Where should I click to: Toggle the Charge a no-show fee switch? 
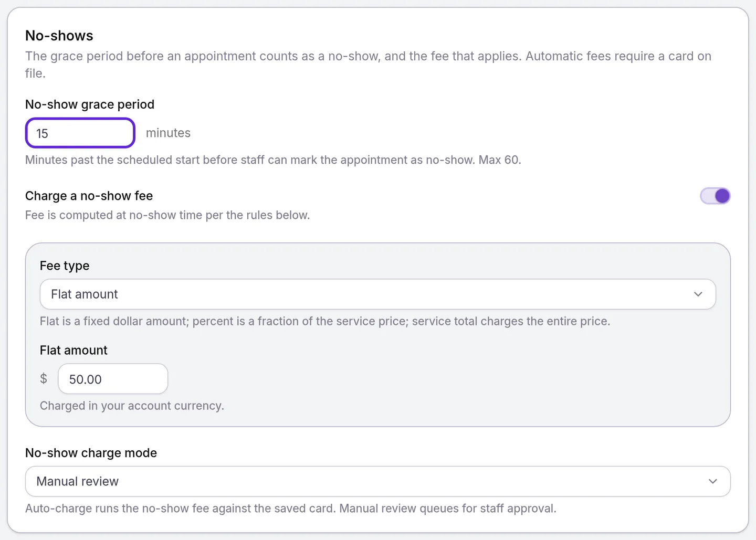coord(715,196)
